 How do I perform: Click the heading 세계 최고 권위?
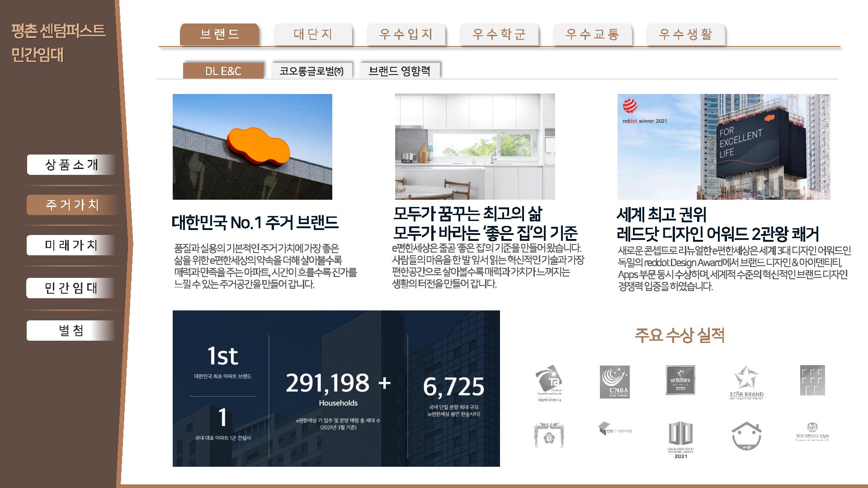661,215
